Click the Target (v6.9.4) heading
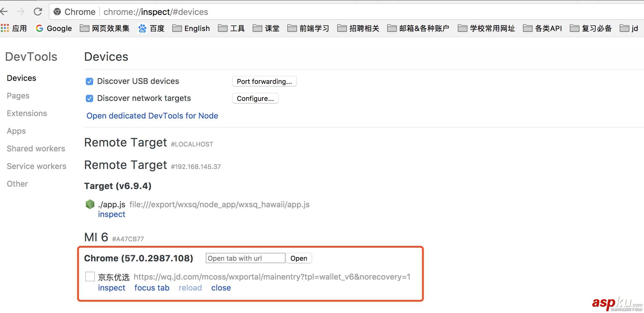644x313 pixels. click(118, 186)
